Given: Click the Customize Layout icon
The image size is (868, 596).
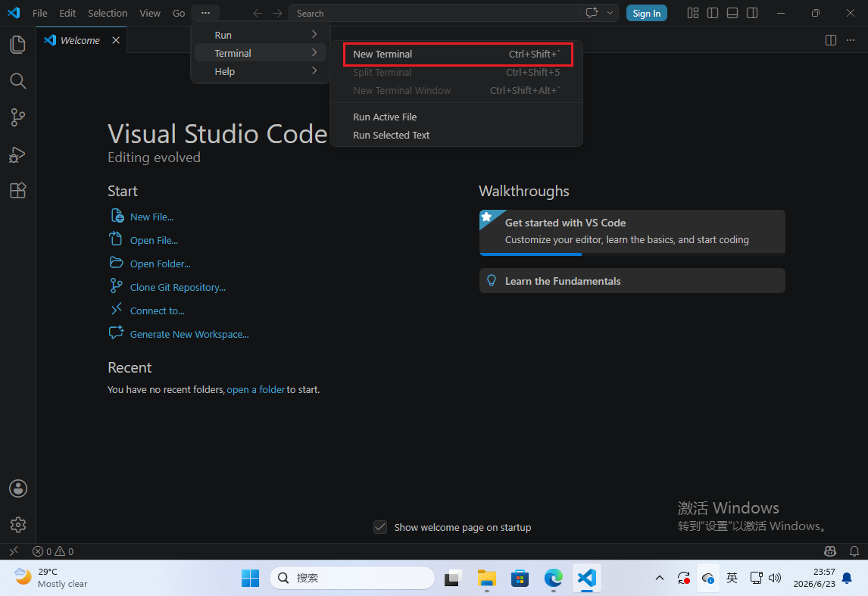Looking at the screenshot, I should click(692, 13).
